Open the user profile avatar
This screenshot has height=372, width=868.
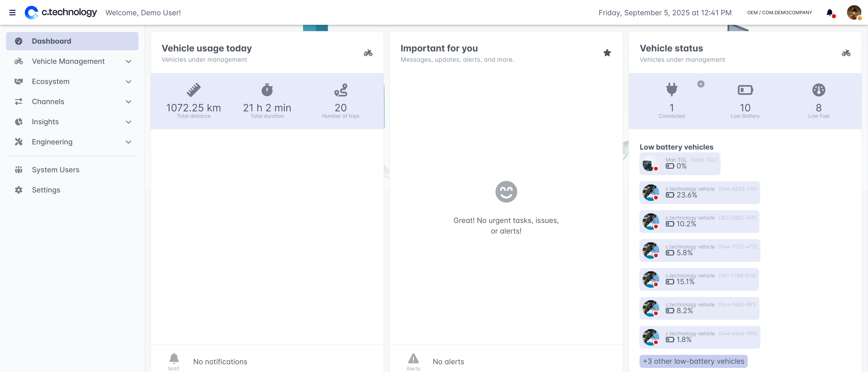(x=854, y=13)
